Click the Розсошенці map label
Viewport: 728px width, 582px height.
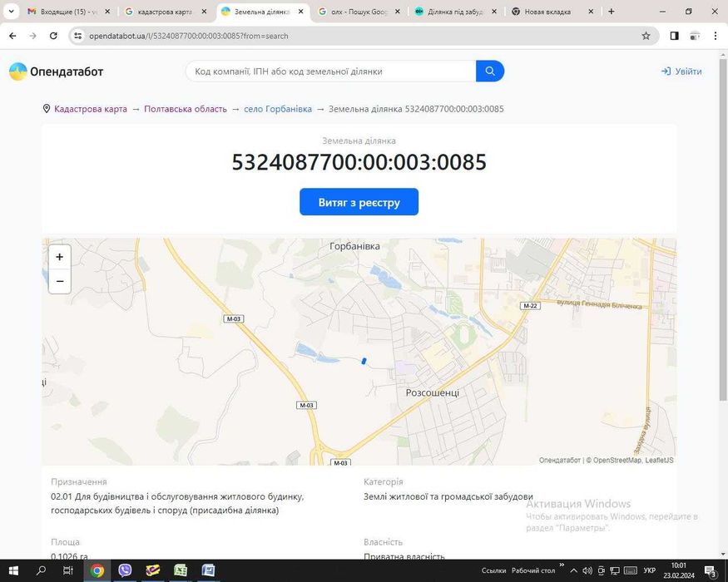433,392
